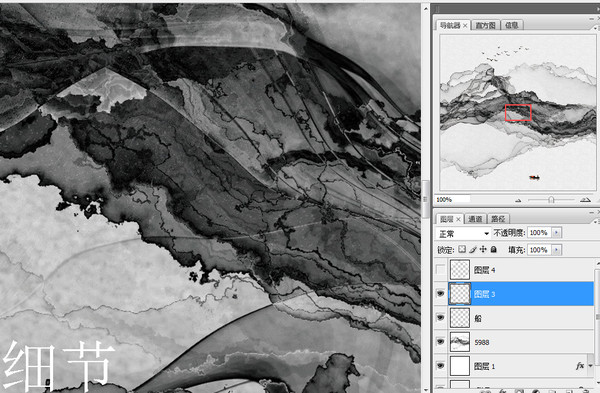600x393 pixels.
Task: Lock layer position with move icon
Action: 483,249
